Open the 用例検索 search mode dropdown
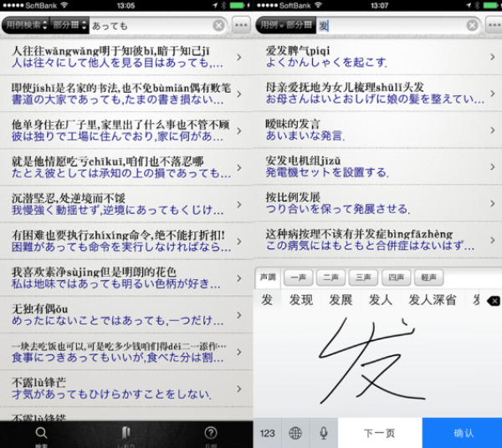This screenshot has width=502, height=448. coord(26,25)
